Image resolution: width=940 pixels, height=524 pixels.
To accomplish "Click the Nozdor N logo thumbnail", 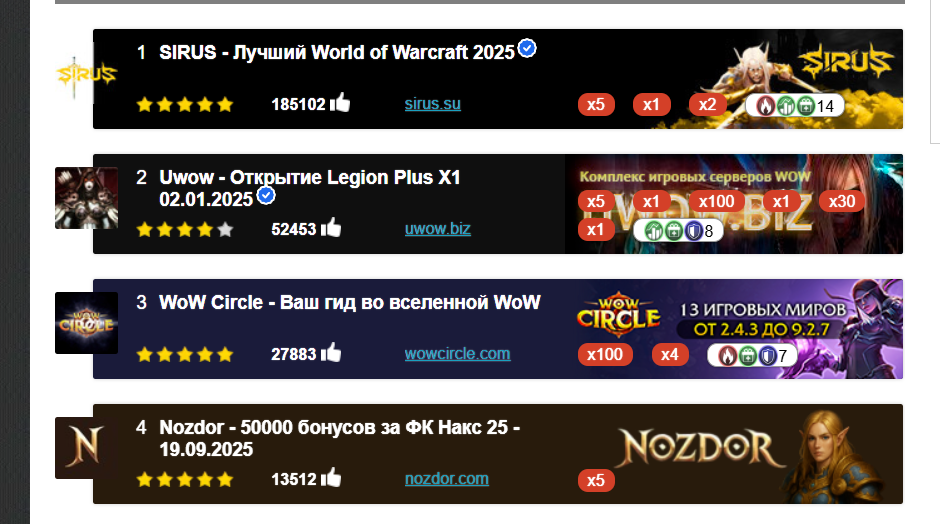I will (86, 447).
